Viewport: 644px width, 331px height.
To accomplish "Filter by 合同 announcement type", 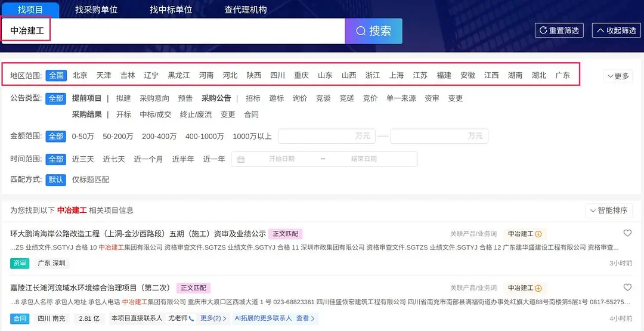I will click(252, 115).
